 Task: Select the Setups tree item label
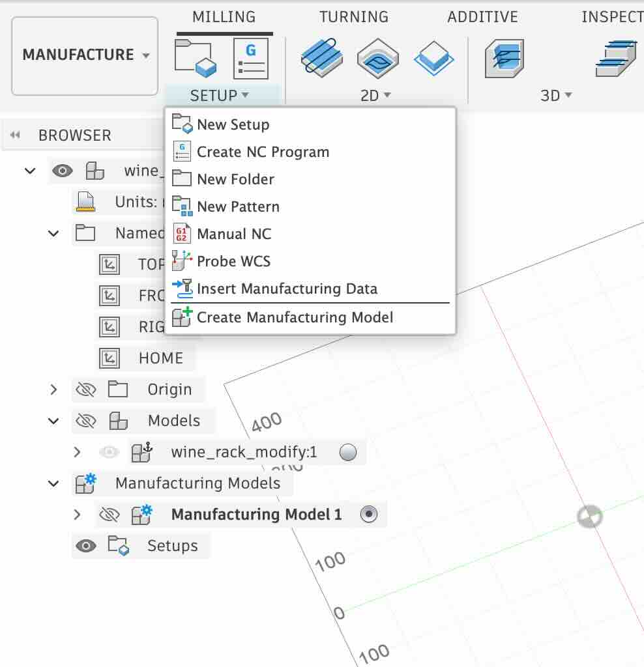coord(172,546)
